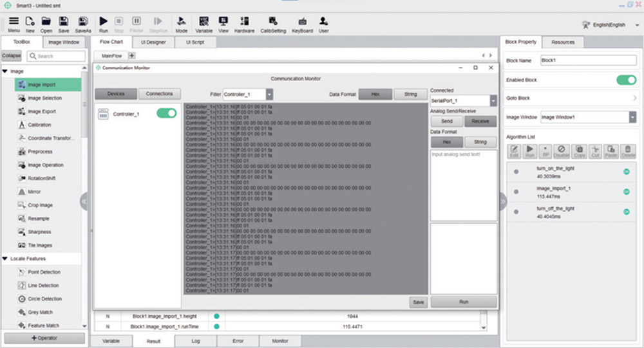644x348 pixels.
Task: Select Image Selection tool
Action: point(45,98)
